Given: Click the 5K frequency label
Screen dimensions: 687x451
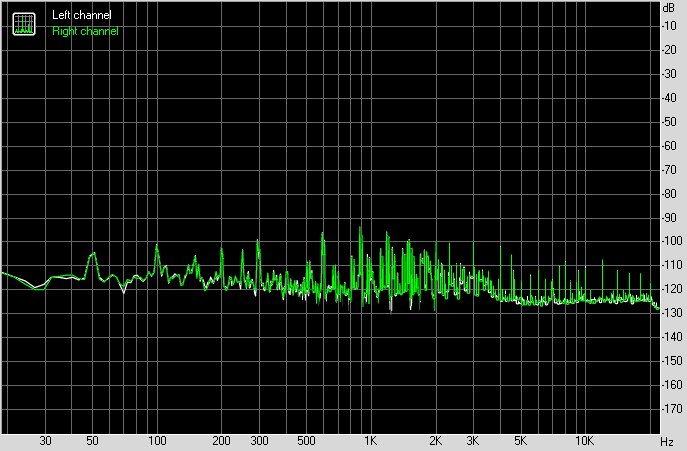Looking at the screenshot, I should click(520, 441).
